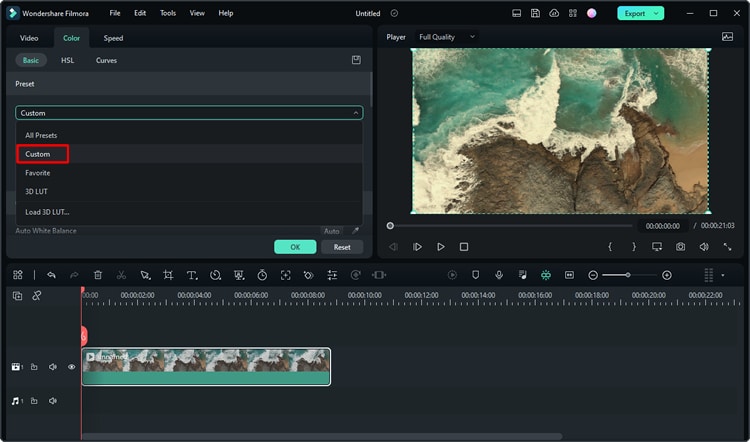
Task: Switch to the HSL tab
Action: click(x=67, y=60)
